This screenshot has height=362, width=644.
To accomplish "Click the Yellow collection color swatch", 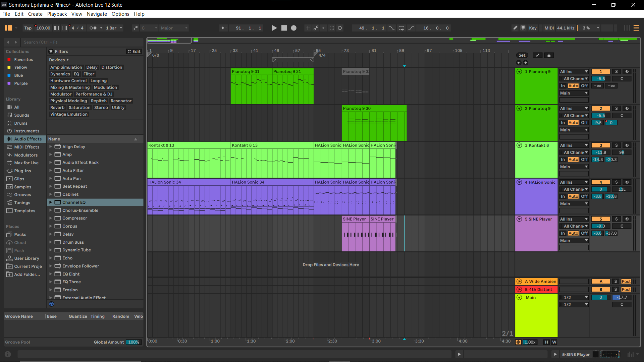I will (9, 67).
